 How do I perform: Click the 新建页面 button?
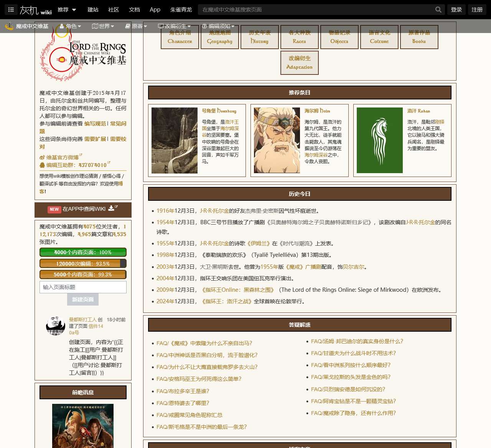pyautogui.click(x=83, y=299)
